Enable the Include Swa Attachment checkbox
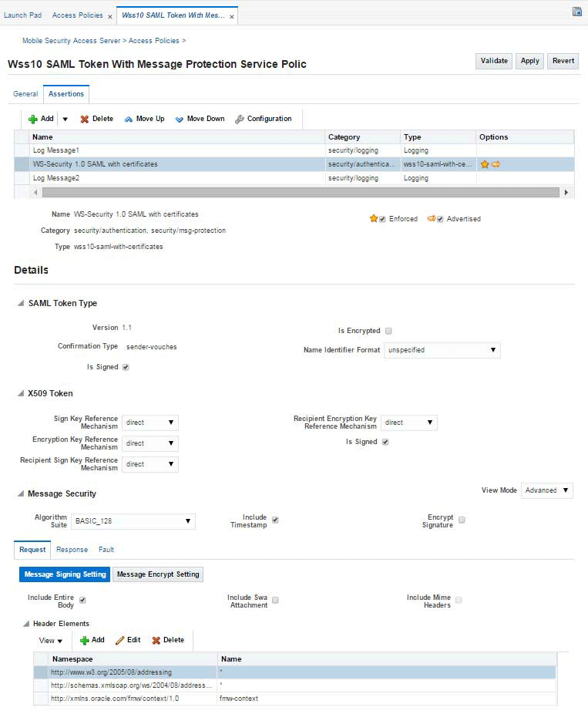The image size is (588, 714). [275, 600]
